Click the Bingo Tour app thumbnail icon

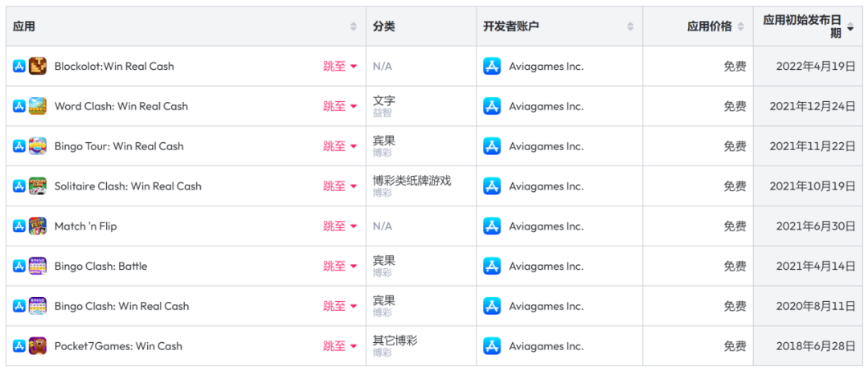(38, 146)
